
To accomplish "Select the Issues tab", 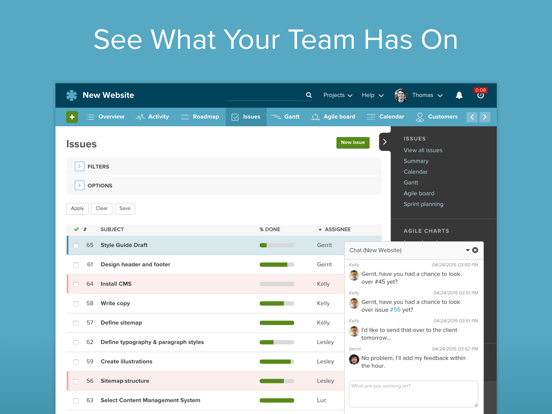I will [x=246, y=117].
